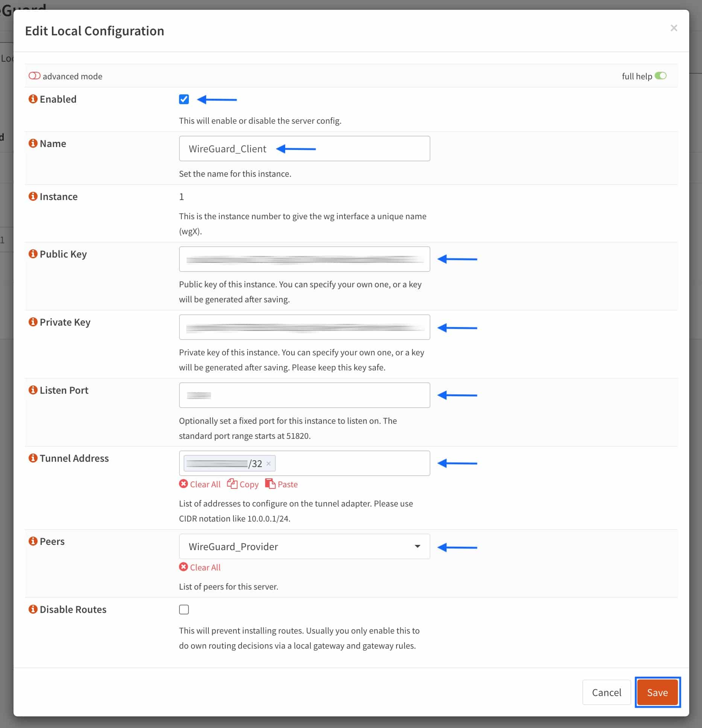The width and height of the screenshot is (702, 728).
Task: Click the Listen Port info icon
Action: click(x=33, y=390)
